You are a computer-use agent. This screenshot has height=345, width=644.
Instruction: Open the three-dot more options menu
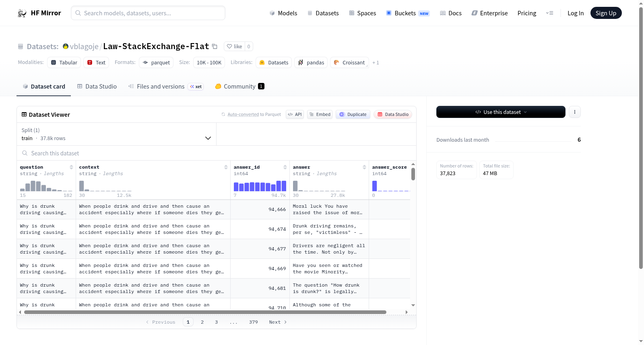(575, 112)
